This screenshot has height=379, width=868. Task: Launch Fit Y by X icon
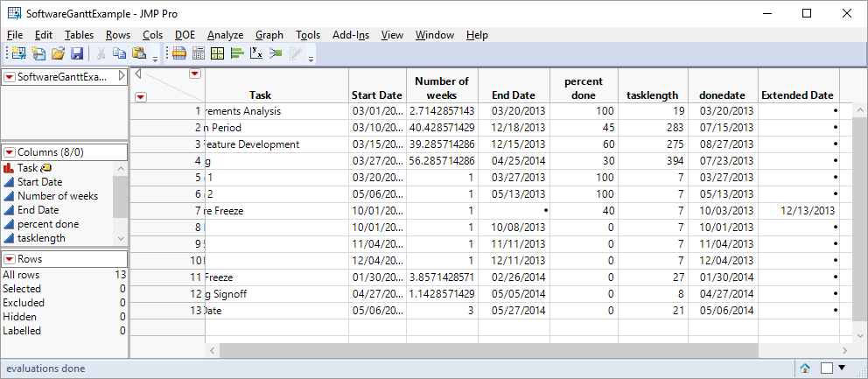tap(256, 53)
